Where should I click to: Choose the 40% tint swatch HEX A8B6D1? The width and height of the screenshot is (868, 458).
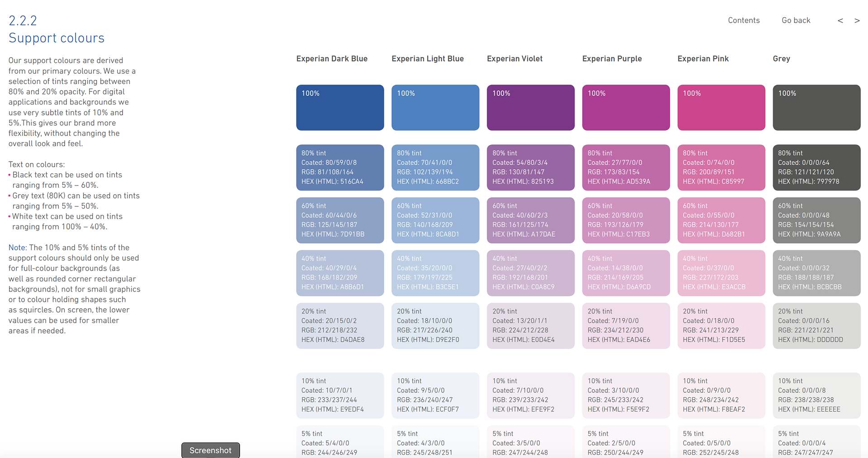[340, 273]
